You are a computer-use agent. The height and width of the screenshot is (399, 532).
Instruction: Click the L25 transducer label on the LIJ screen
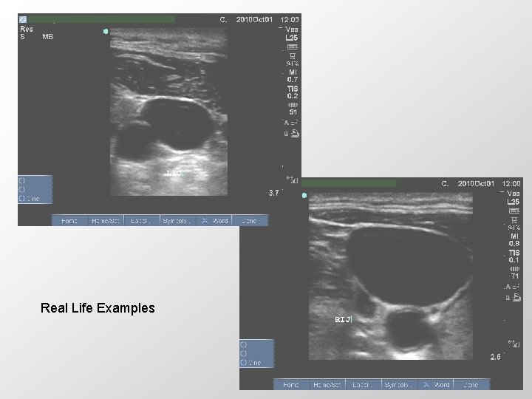click(292, 38)
